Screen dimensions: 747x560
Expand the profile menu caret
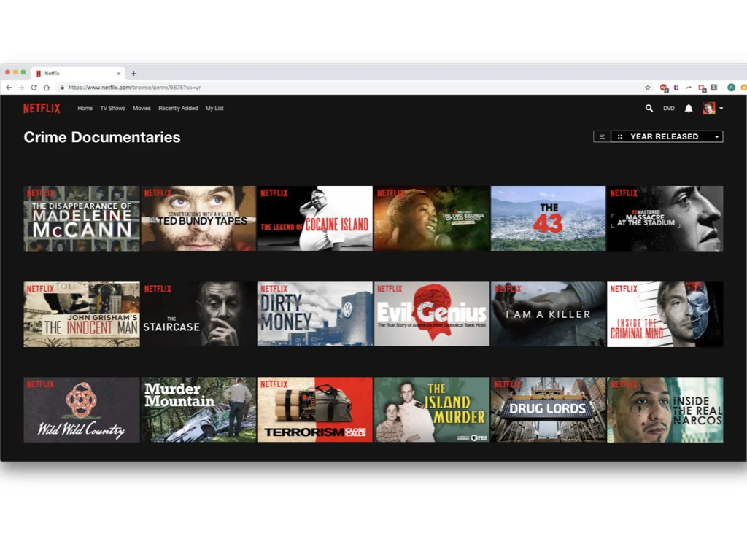[721, 109]
